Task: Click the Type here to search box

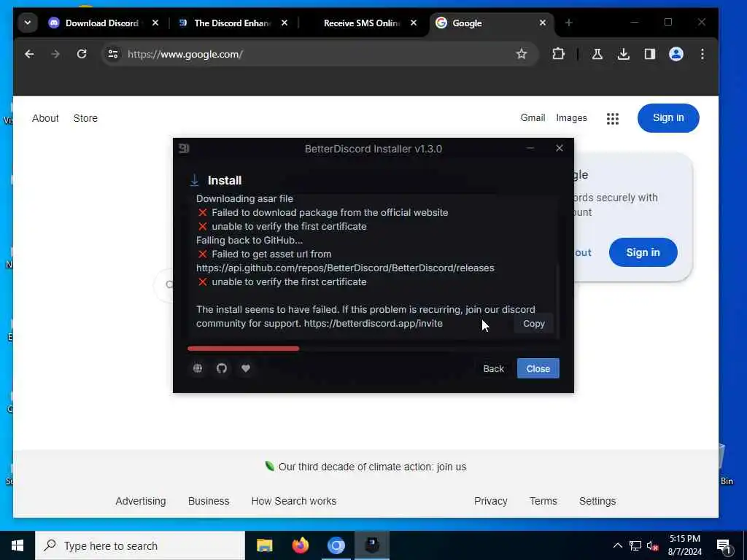Action: tap(140, 545)
